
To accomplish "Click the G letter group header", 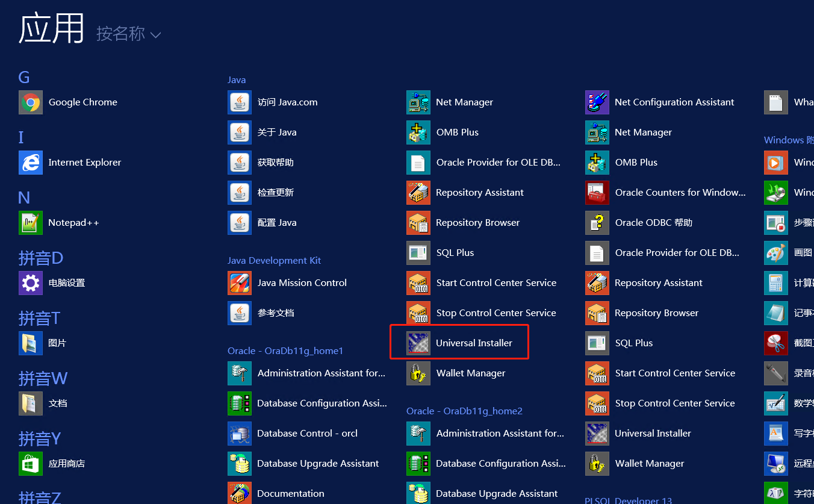I will click(24, 77).
